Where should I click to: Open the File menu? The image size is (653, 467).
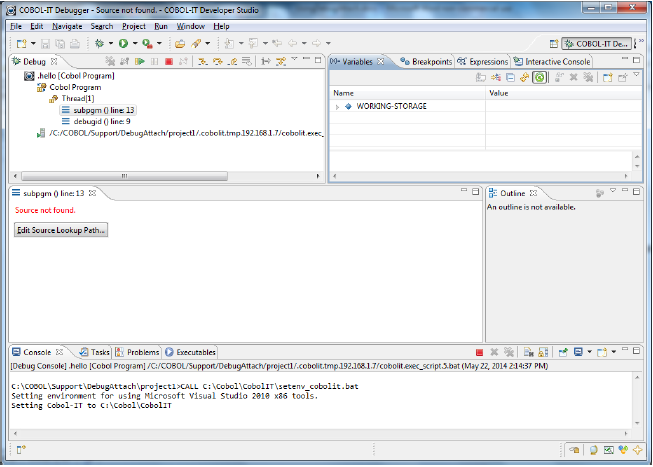[16, 26]
